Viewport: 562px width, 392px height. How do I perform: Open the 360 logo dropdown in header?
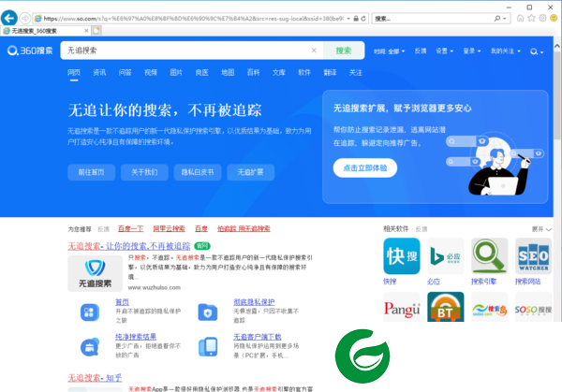pos(537,51)
